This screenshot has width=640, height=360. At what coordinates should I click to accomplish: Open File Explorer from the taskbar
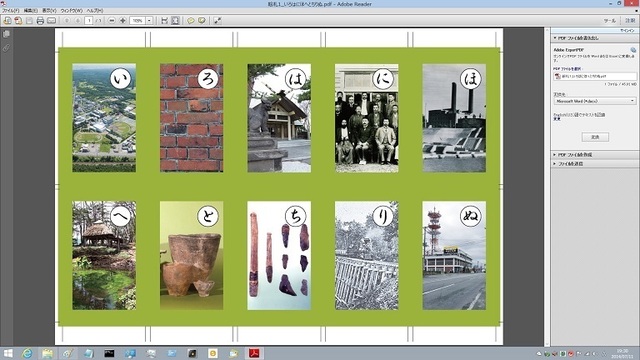pyautogui.click(x=47, y=353)
